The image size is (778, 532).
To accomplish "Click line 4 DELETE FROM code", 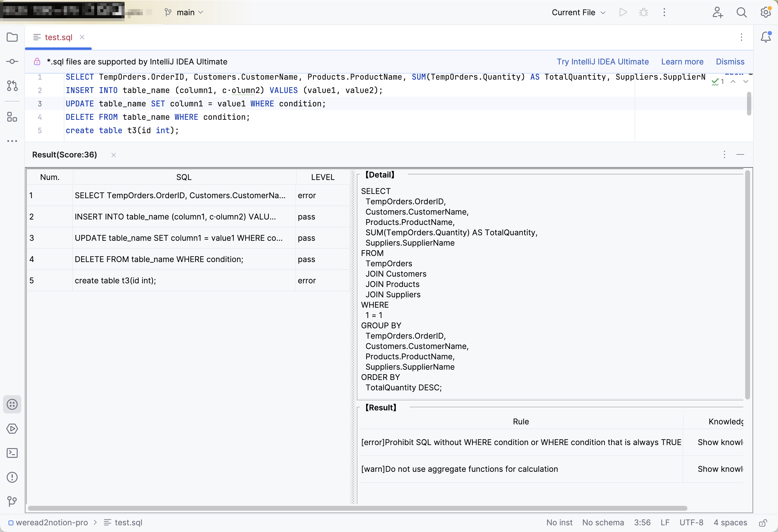I will [158, 117].
